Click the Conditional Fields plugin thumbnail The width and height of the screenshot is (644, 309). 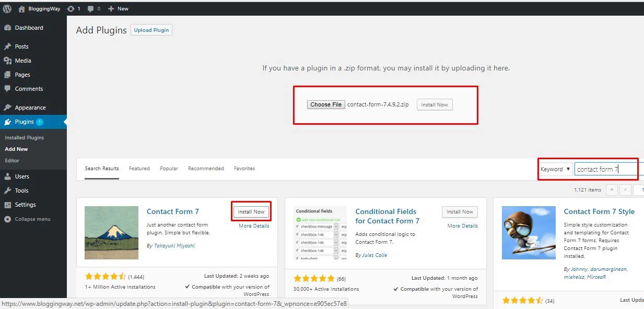click(x=320, y=233)
